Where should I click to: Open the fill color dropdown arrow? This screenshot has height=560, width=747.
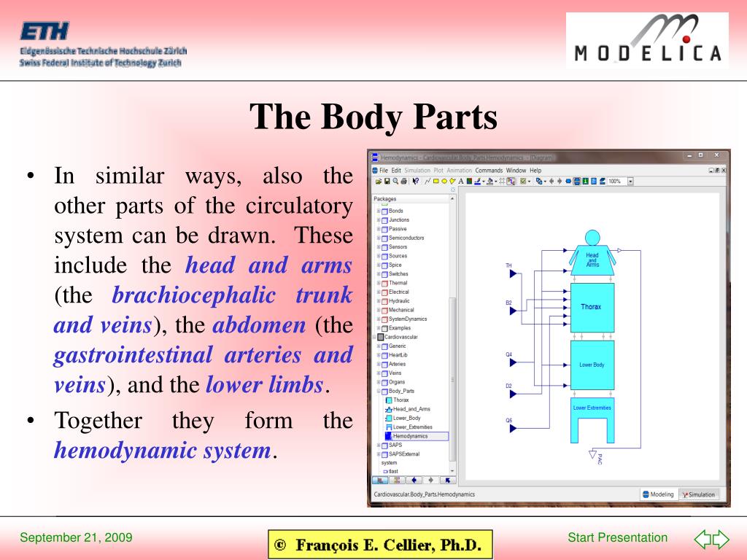(x=496, y=182)
